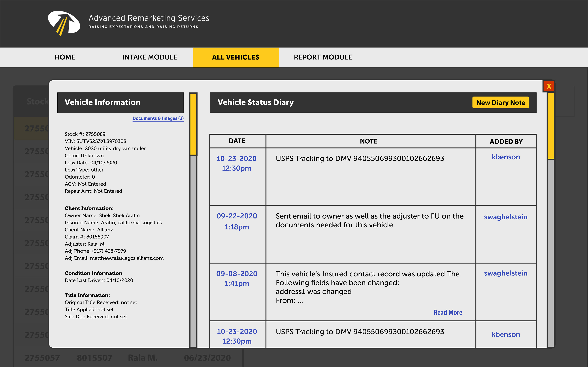
Task: Click the Vehicle Status Diary yellow scrollbar thumb
Action: 551,125
